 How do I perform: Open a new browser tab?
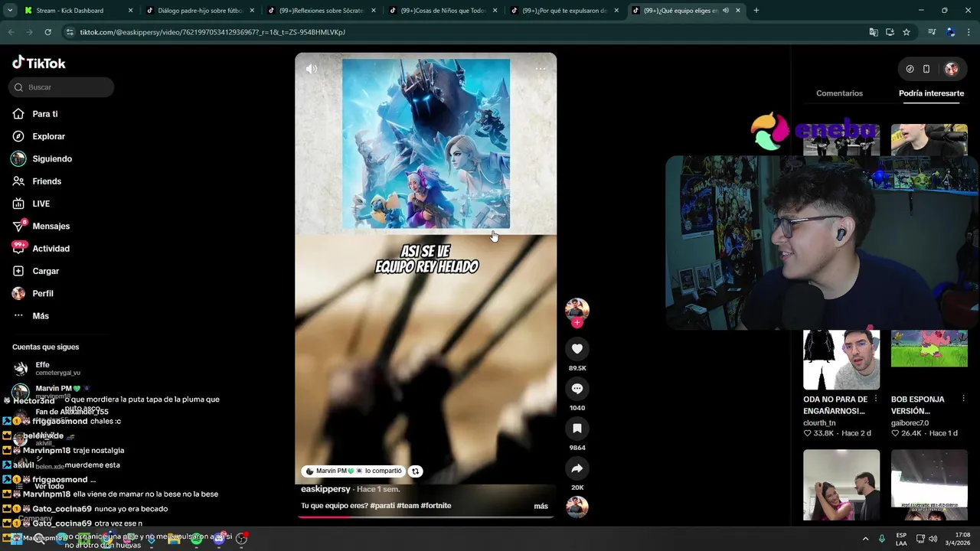[756, 11]
